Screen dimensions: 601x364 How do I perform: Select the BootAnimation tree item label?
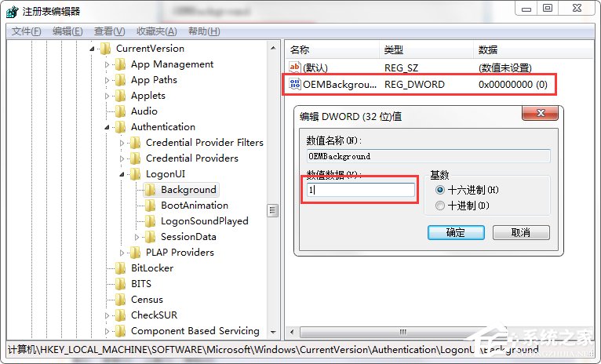(195, 206)
